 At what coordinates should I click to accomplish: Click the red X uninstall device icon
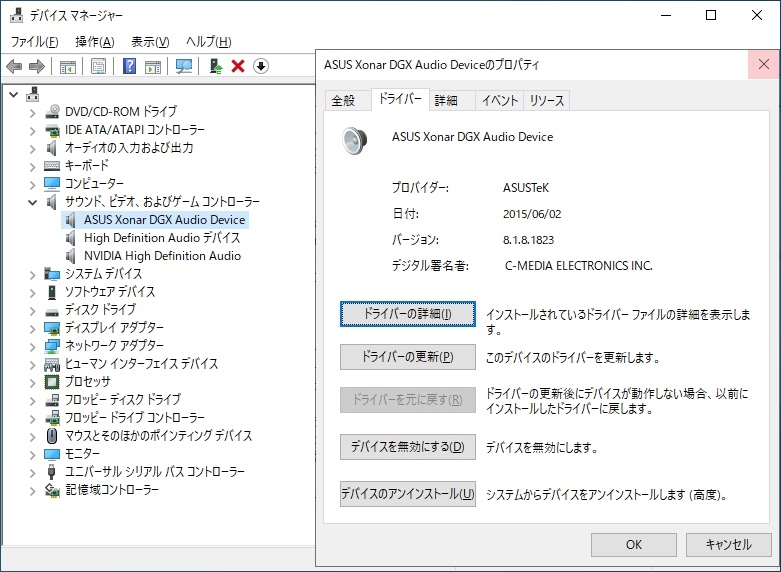[238, 66]
